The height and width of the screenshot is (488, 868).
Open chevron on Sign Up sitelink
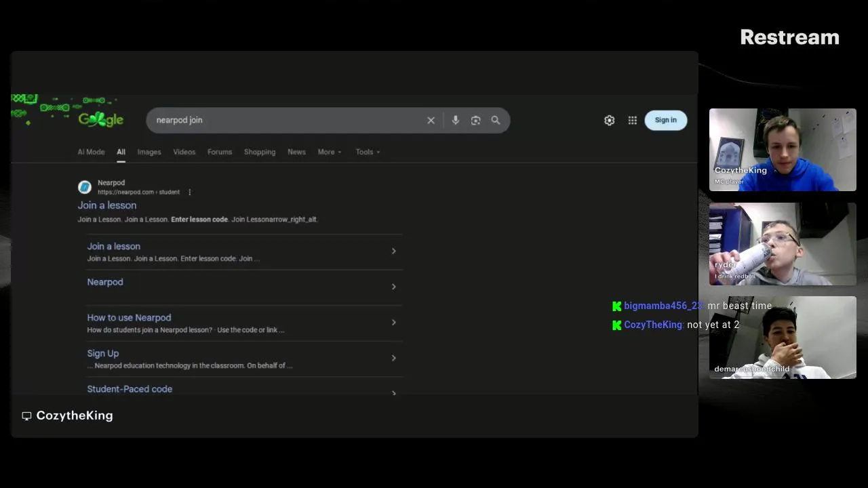(x=393, y=359)
